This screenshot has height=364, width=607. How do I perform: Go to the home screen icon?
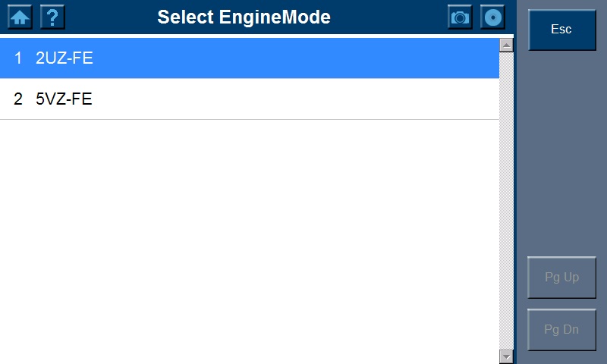[20, 17]
